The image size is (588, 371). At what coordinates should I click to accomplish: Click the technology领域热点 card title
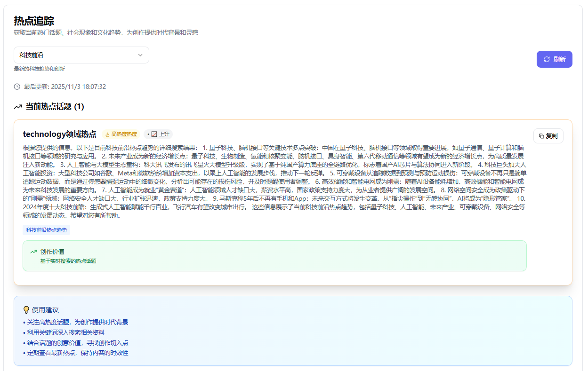click(x=59, y=134)
